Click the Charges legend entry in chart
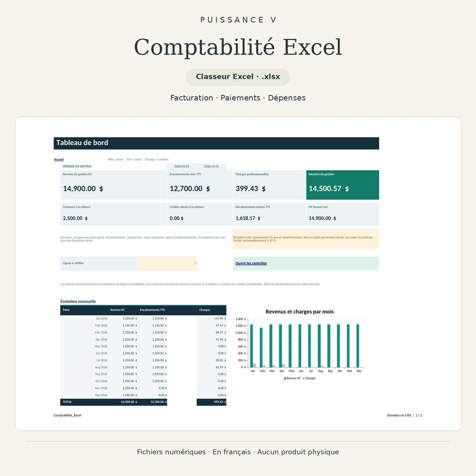Screen dimensions: 476x476 [x=309, y=378]
